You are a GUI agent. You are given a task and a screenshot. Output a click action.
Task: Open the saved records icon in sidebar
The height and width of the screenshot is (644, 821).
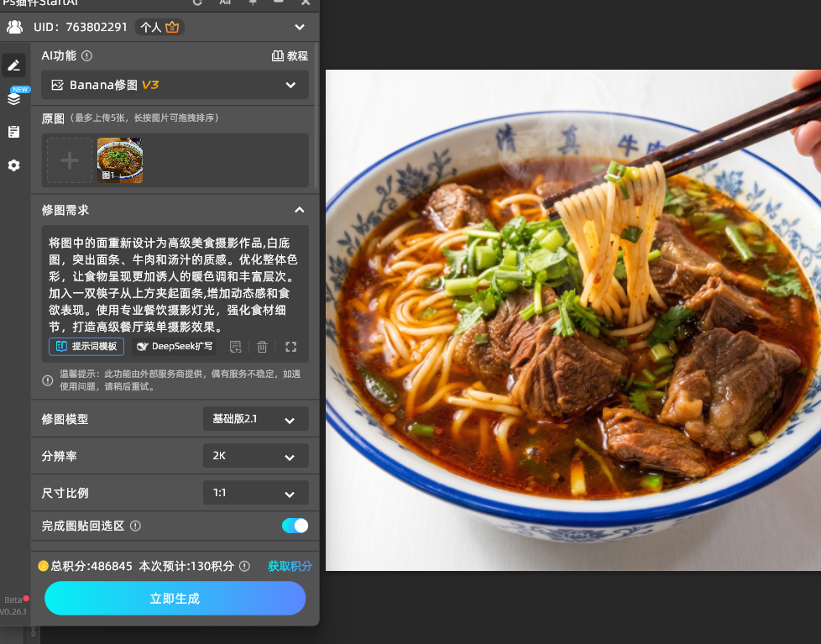pos(14,132)
